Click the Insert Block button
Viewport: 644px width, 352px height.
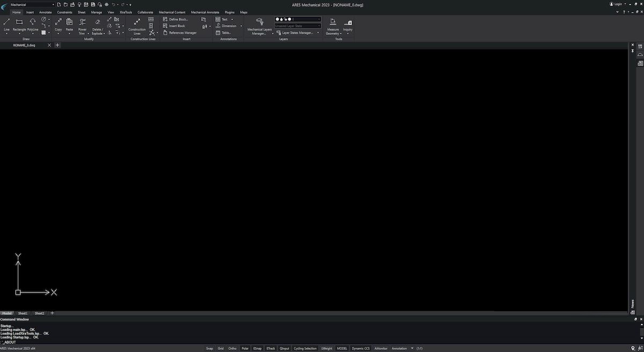pyautogui.click(x=173, y=26)
